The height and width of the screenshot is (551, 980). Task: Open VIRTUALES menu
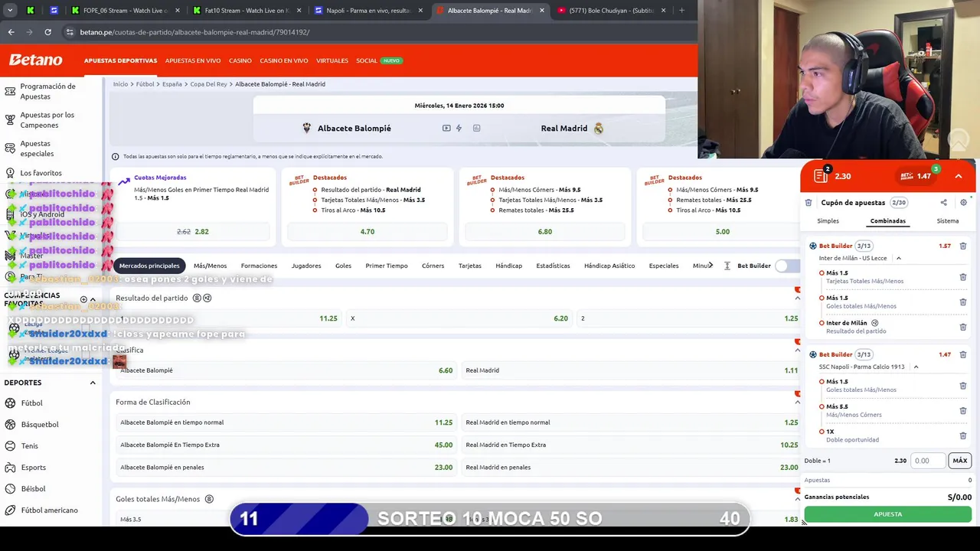click(x=332, y=60)
